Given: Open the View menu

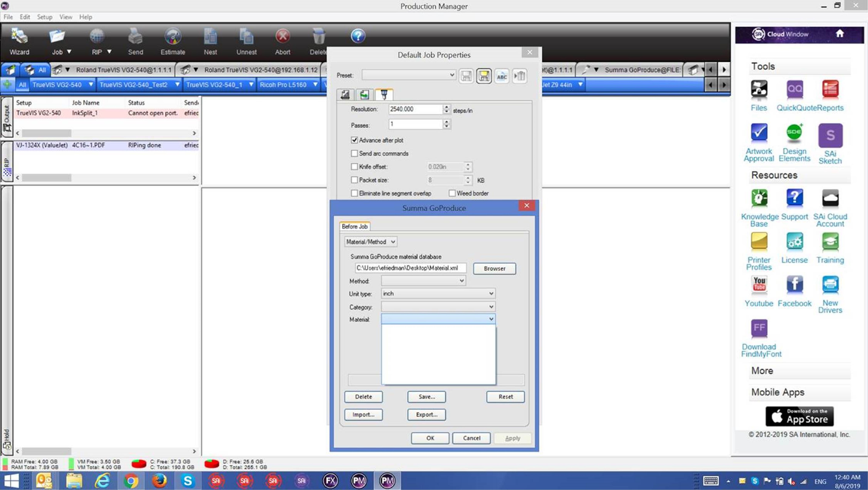Looking at the screenshot, I should [66, 17].
